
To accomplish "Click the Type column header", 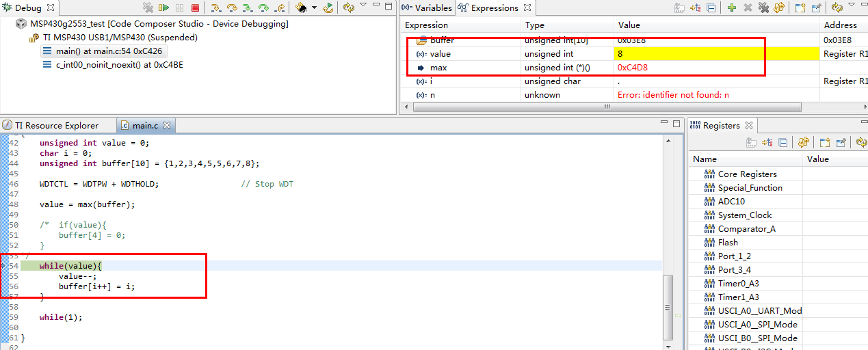I will [x=567, y=25].
